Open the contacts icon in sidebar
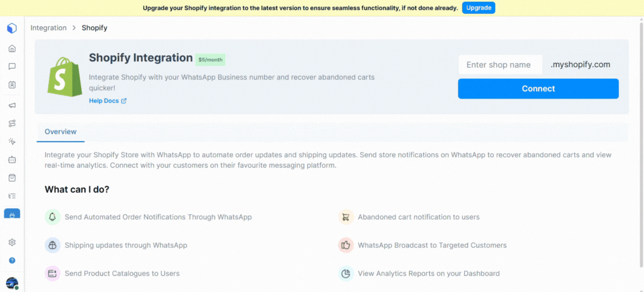 pyautogui.click(x=12, y=85)
